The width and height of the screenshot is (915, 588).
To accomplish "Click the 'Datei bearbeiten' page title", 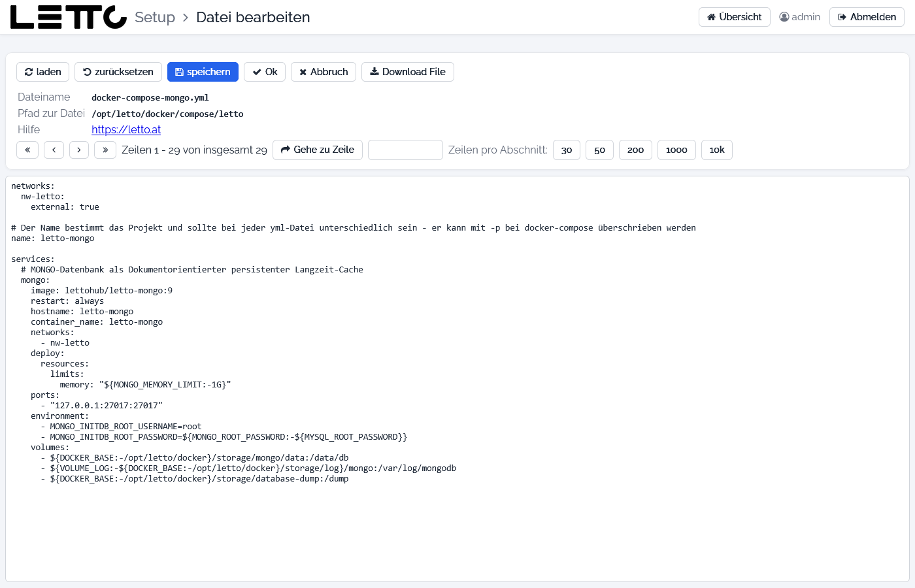I will coord(253,17).
